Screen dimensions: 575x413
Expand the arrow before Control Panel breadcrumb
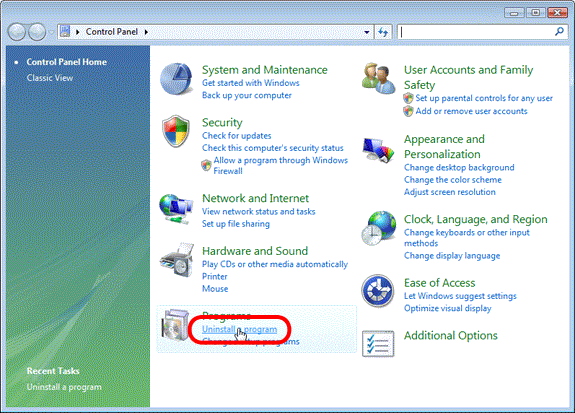pyautogui.click(x=78, y=32)
